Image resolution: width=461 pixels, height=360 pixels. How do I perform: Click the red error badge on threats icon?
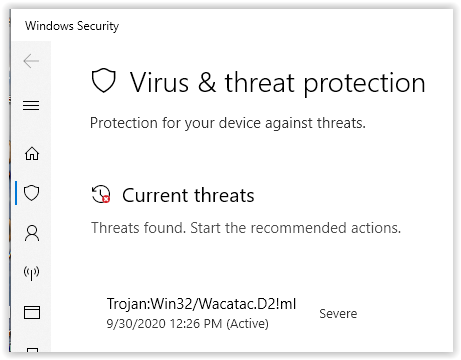pos(106,199)
